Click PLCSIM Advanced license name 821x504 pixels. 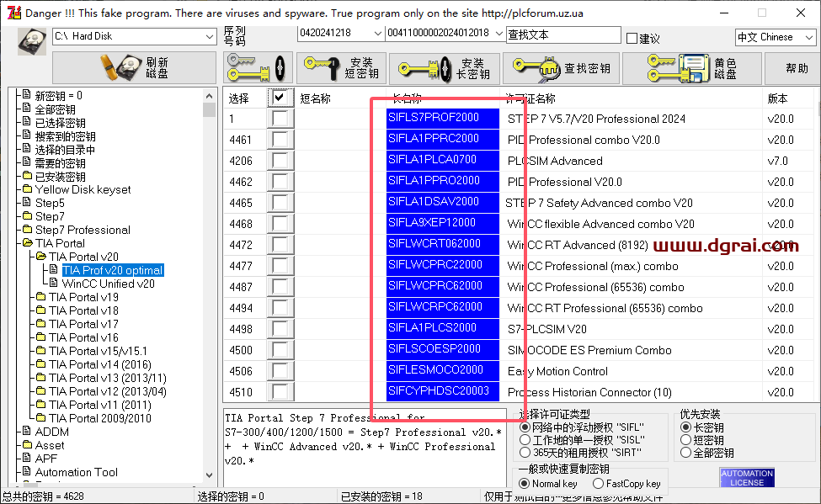(x=555, y=161)
